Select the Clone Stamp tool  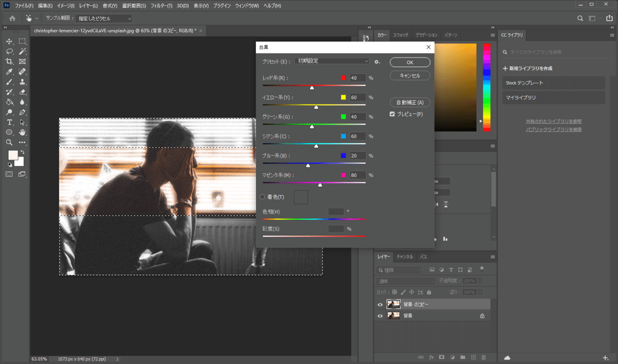[x=22, y=82]
